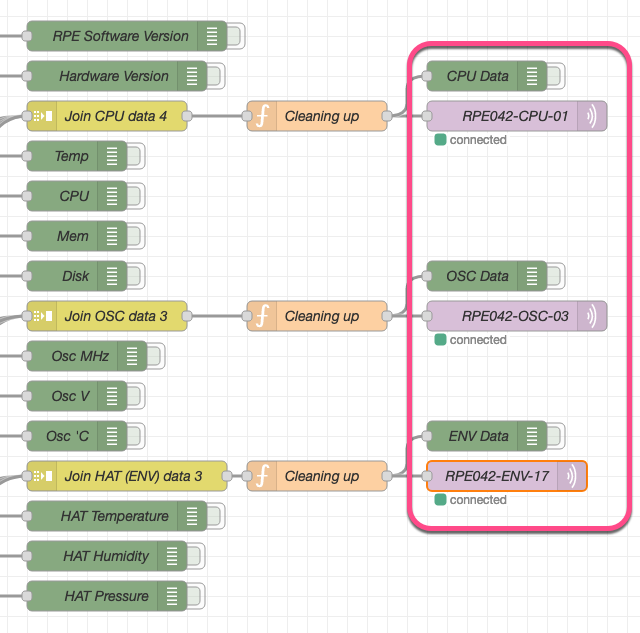Toggle the Osc V debug button

[136, 396]
